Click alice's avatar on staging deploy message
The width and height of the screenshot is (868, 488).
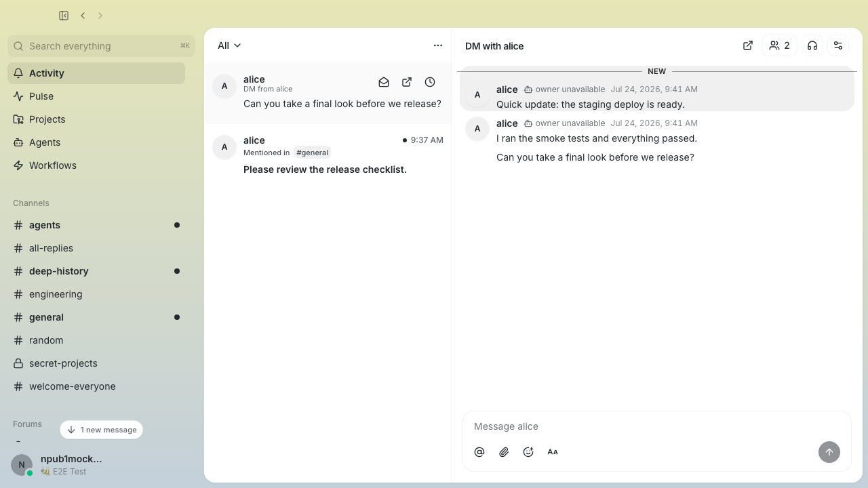[477, 95]
